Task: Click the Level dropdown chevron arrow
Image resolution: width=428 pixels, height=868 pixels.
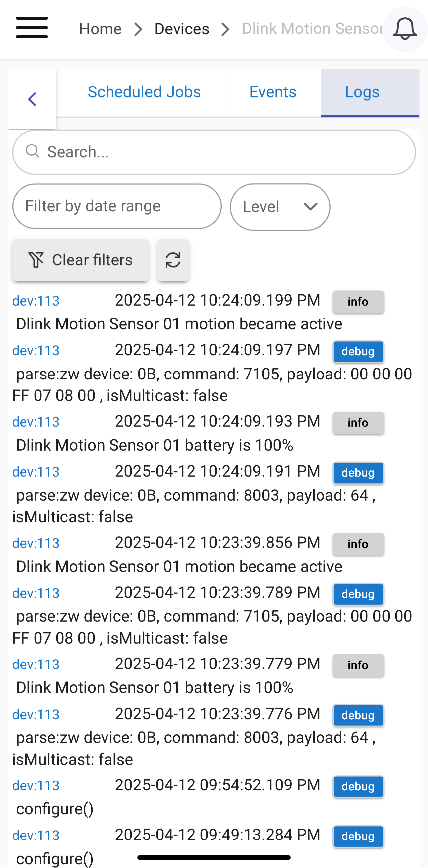Action: point(310,206)
